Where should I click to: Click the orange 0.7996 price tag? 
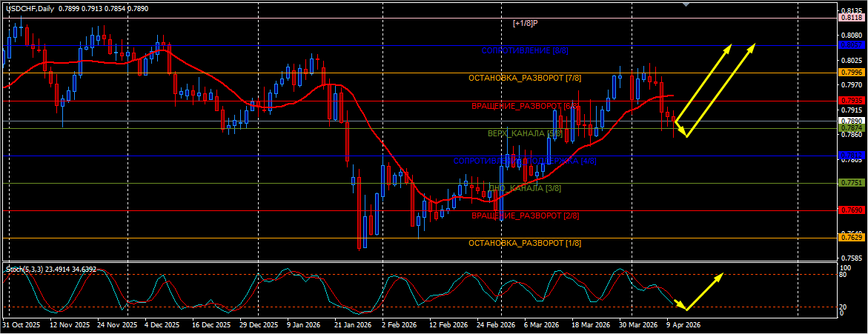point(852,73)
